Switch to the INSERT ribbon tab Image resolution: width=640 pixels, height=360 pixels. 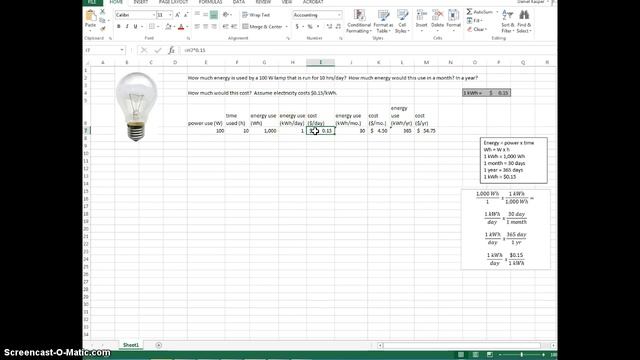[x=141, y=2]
